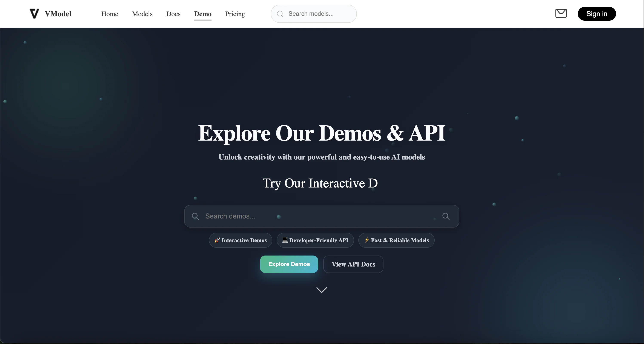Screen dimensions: 644x344
Task: Click the lightning icon on Fast & Reliable Models badge
Action: pos(366,240)
